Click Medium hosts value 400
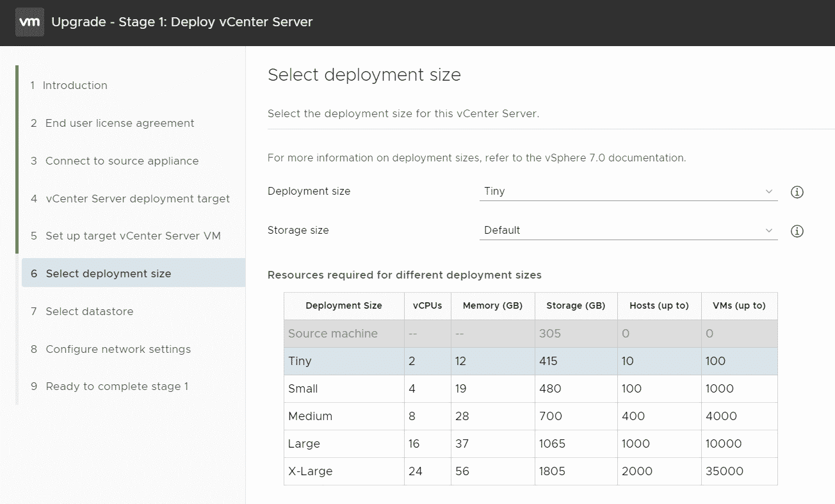 (x=633, y=416)
